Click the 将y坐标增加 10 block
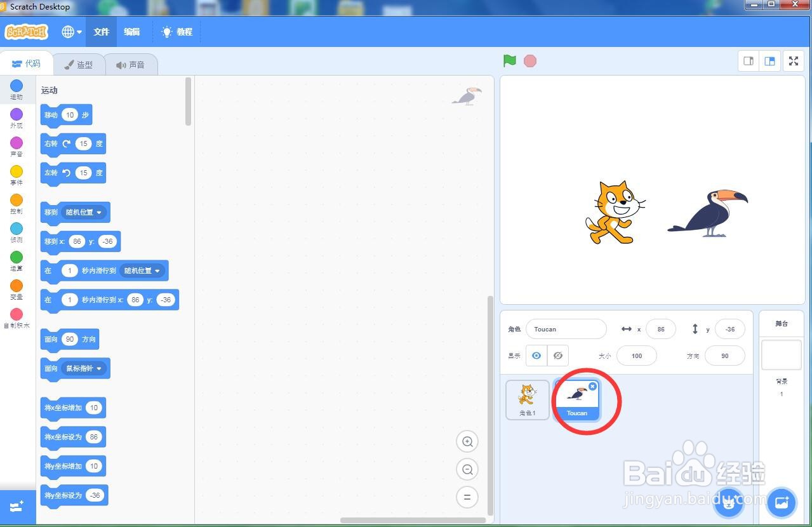Screen dimensions: 812x527 pyautogui.click(x=73, y=467)
